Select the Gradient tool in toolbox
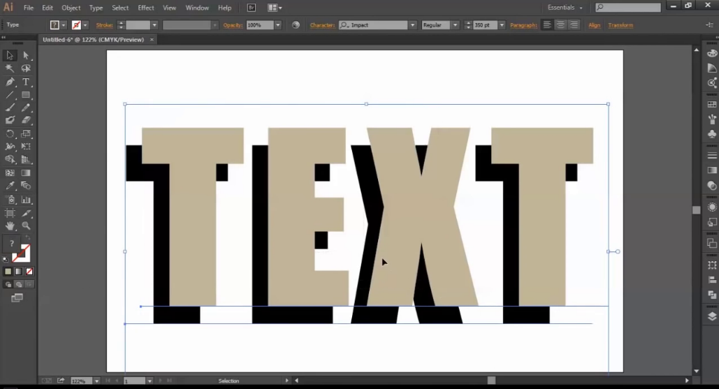 tap(26, 173)
